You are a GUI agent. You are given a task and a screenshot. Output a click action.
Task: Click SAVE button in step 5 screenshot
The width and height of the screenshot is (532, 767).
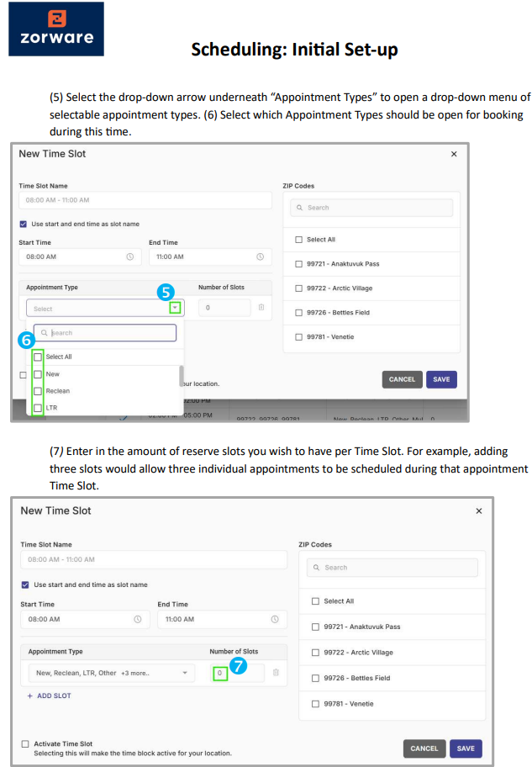coord(441,379)
